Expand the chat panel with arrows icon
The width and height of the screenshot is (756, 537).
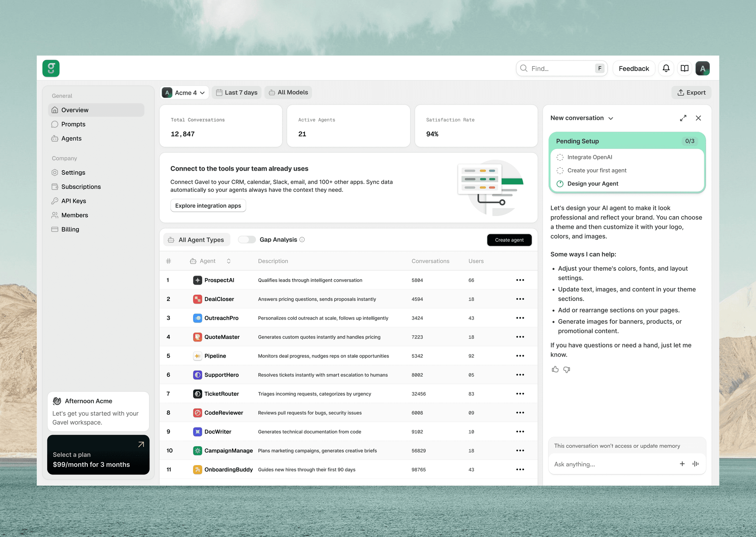point(683,118)
